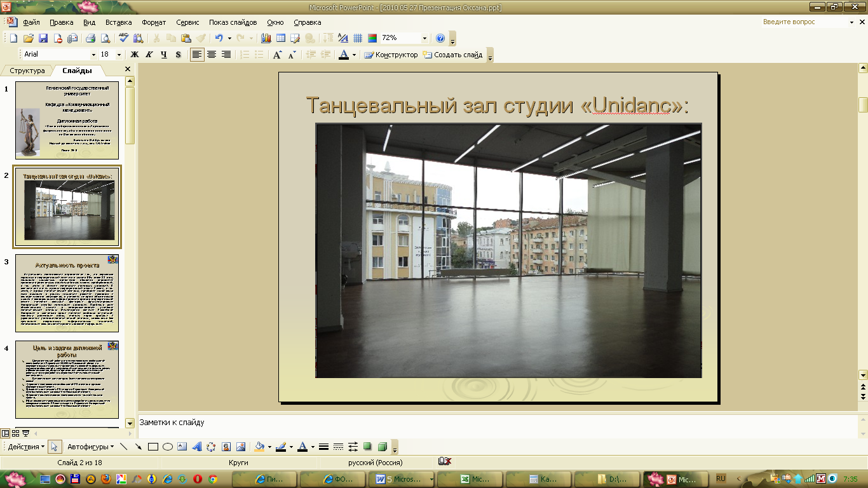Open Arrow Style options
Screen dimensions: 868x488
[x=353, y=447]
